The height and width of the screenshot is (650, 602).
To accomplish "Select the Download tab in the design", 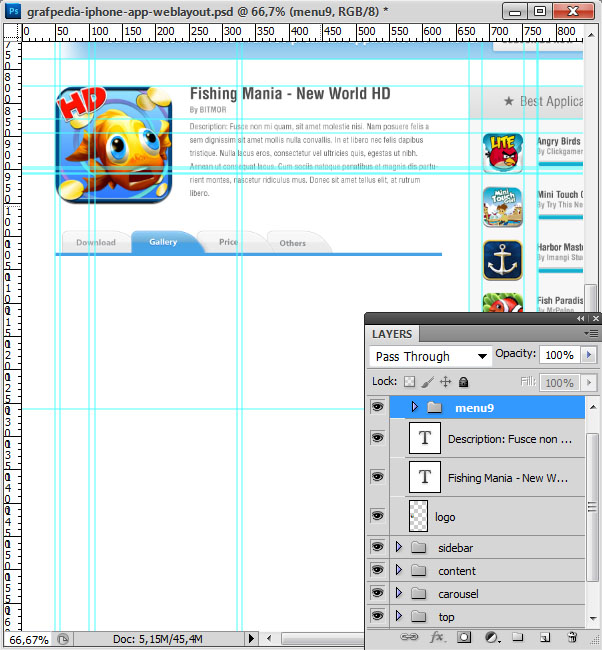I will click(96, 243).
